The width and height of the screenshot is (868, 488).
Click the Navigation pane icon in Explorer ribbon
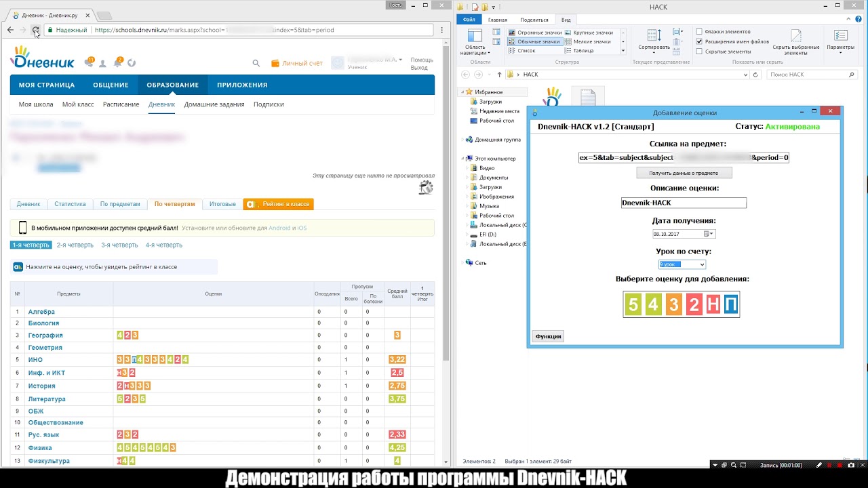pyautogui.click(x=475, y=37)
